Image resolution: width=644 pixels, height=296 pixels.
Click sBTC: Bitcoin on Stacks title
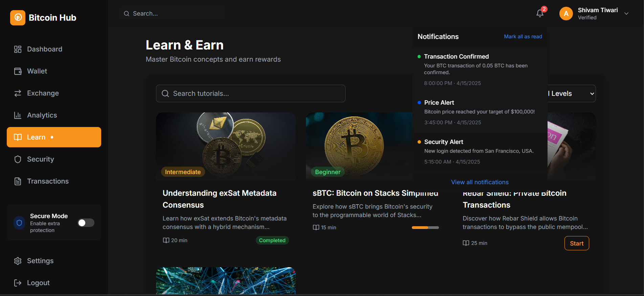coord(375,193)
